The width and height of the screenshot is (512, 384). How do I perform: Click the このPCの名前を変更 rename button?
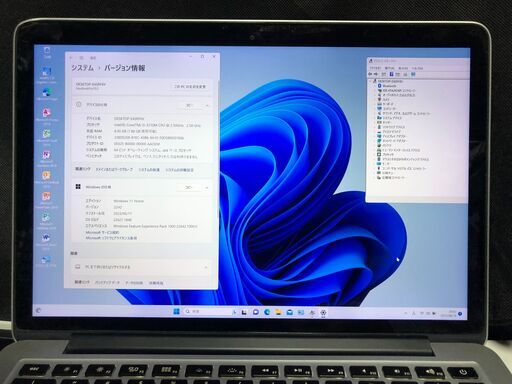tap(190, 86)
